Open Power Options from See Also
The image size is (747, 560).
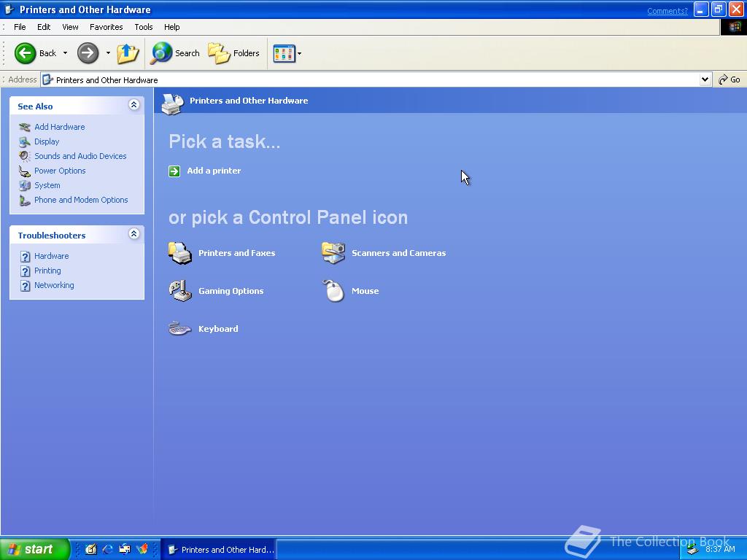[x=60, y=171]
